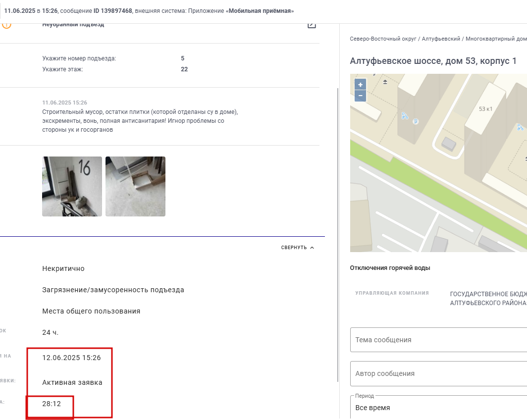Click the Укажите номер подъезда label

pos(79,58)
